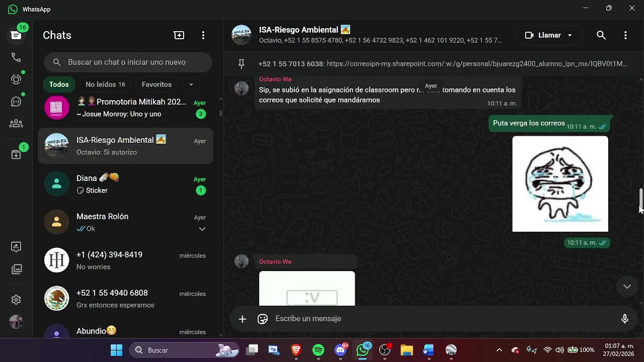
Task: Open the Diana chat
Action: click(x=125, y=184)
